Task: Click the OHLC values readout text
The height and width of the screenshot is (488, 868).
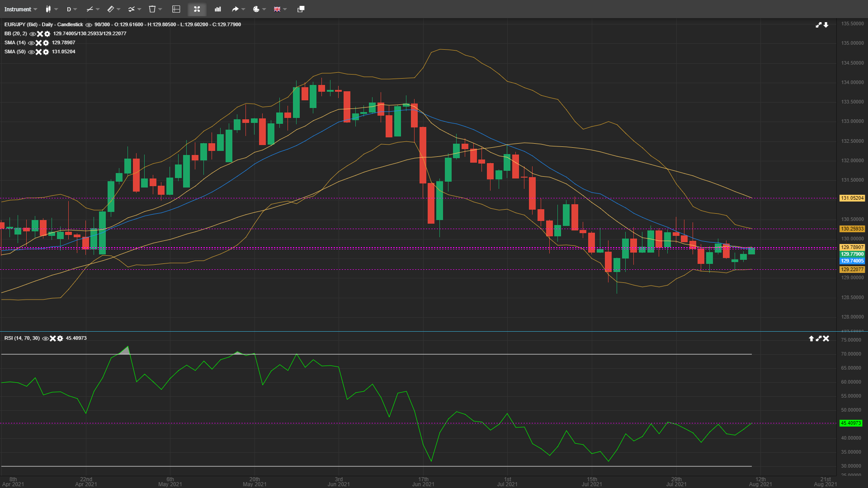Action: pyautogui.click(x=178, y=24)
